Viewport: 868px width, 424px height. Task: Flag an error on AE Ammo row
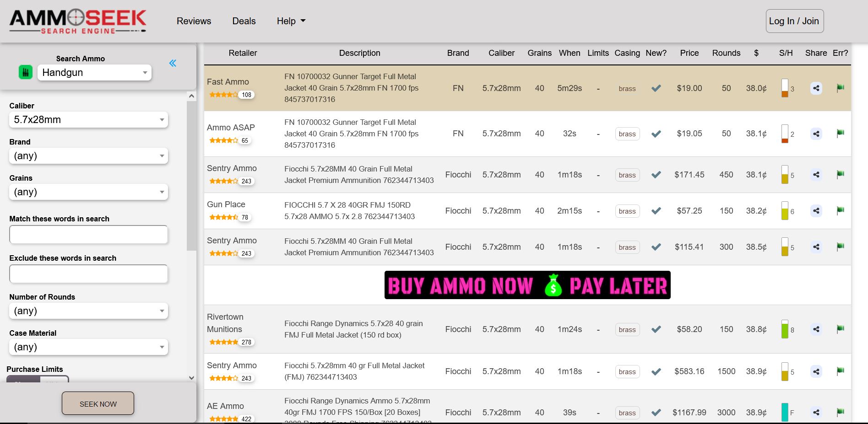840,412
